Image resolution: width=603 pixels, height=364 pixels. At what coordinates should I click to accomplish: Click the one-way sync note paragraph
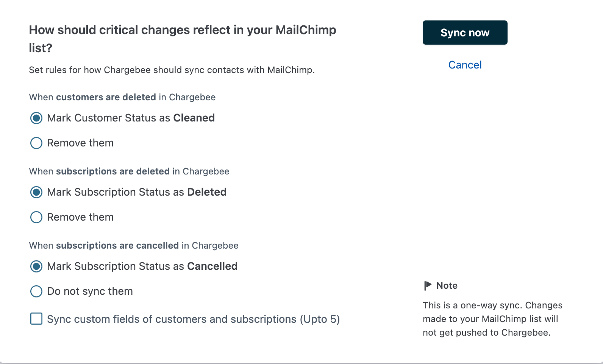tap(492, 319)
